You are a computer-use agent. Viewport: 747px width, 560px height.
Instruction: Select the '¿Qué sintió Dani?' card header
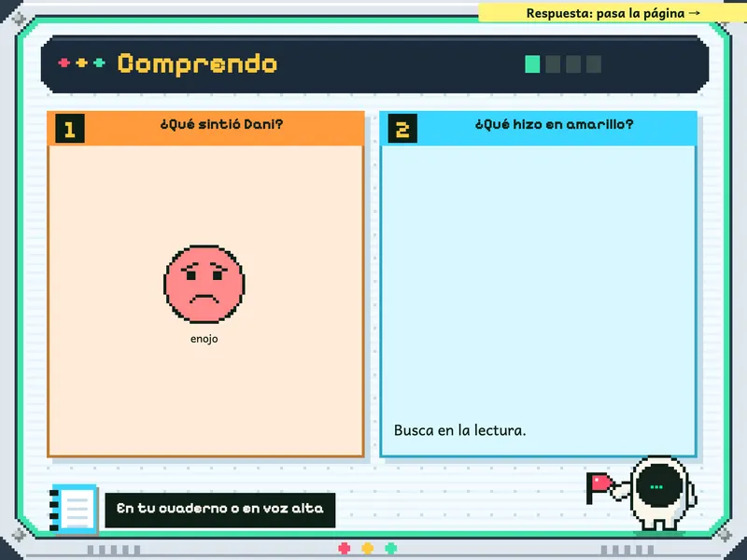click(205, 128)
